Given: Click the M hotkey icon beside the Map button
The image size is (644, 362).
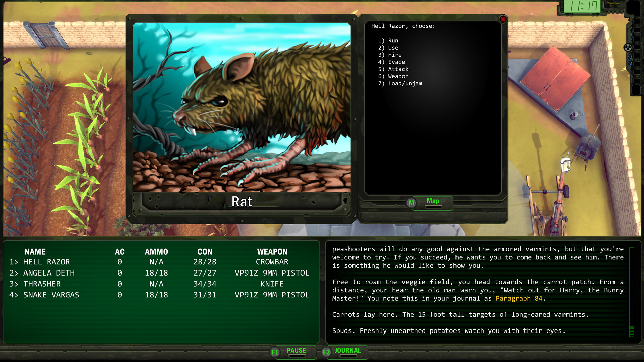Looking at the screenshot, I should 411,203.
